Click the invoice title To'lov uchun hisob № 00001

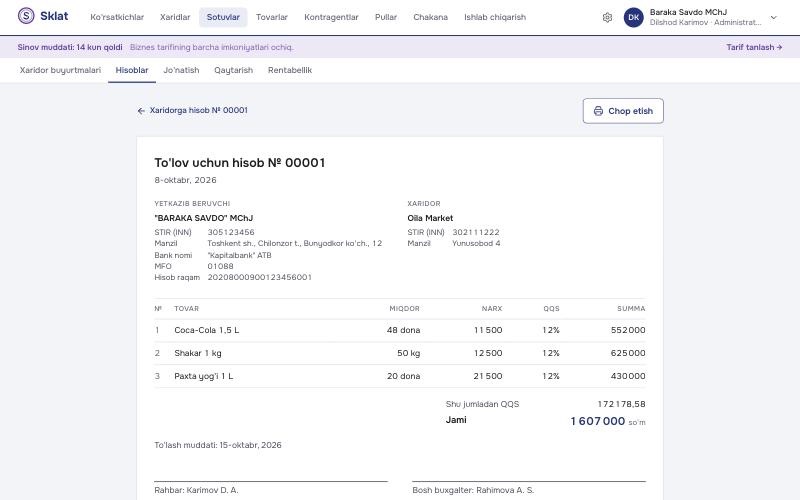(240, 163)
